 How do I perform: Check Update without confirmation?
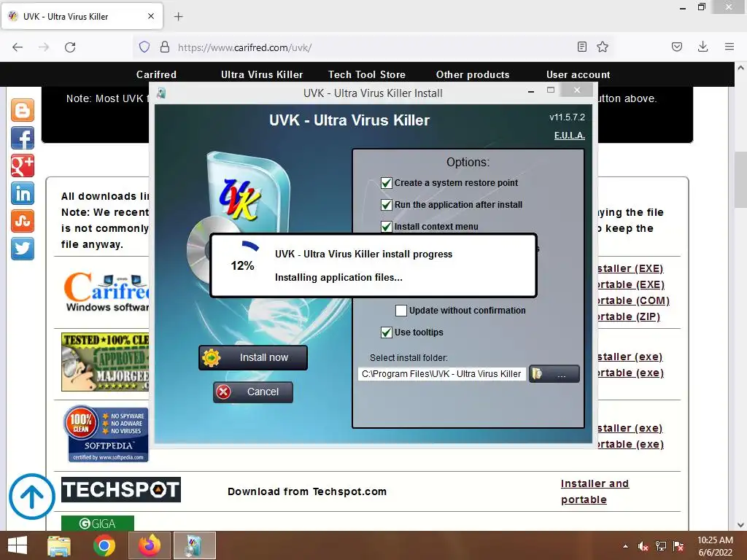tap(401, 311)
